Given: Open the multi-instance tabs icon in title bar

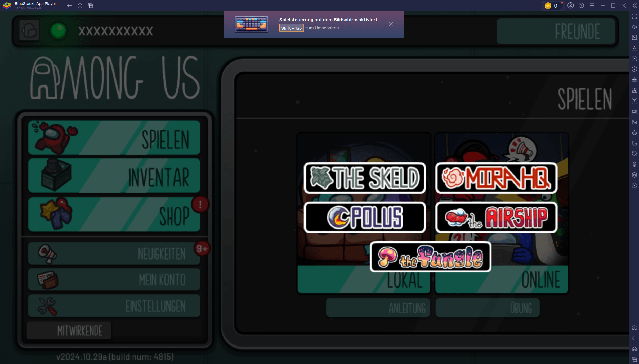Looking at the screenshot, I should 91,6.
